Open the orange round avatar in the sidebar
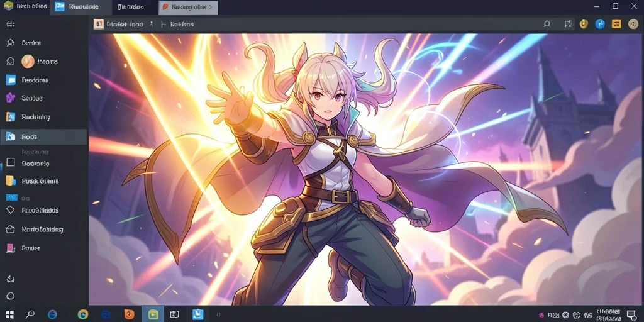 pos(28,62)
